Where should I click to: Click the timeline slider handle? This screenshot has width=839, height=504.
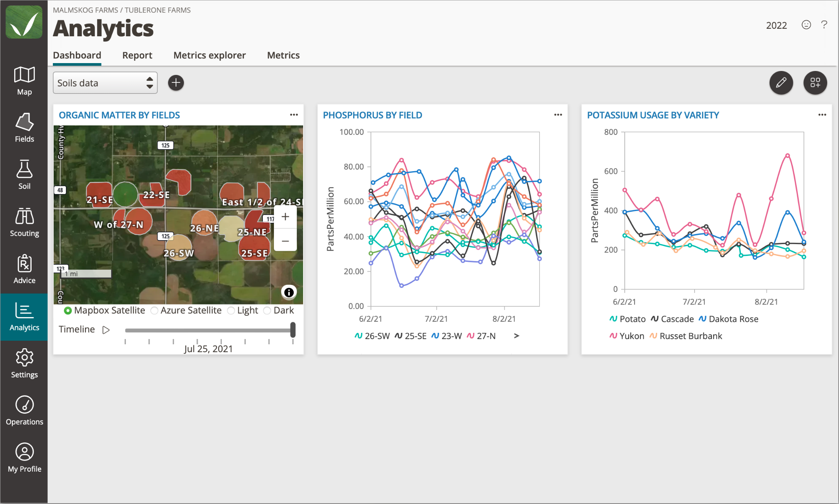click(293, 330)
